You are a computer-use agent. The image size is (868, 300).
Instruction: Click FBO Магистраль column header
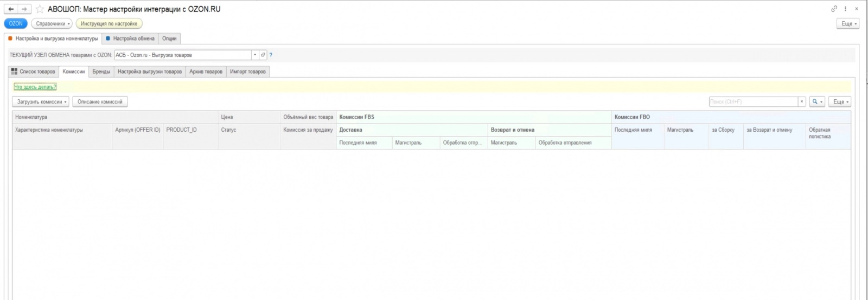point(687,136)
